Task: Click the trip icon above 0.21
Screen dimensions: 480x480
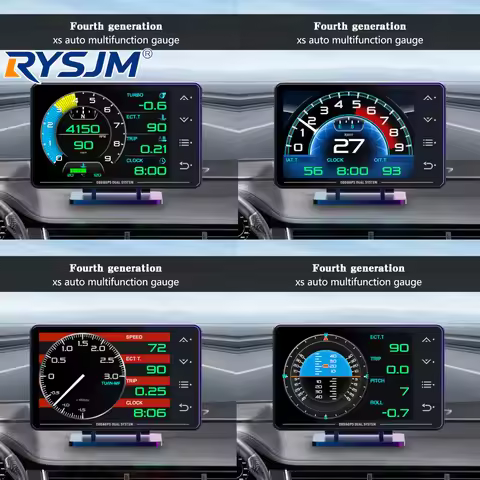Action: [x=163, y=139]
